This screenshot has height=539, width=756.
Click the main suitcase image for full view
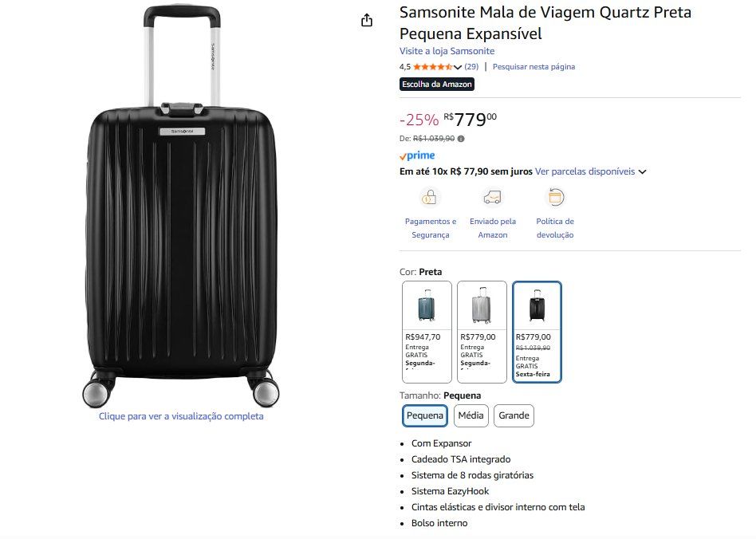[181, 207]
